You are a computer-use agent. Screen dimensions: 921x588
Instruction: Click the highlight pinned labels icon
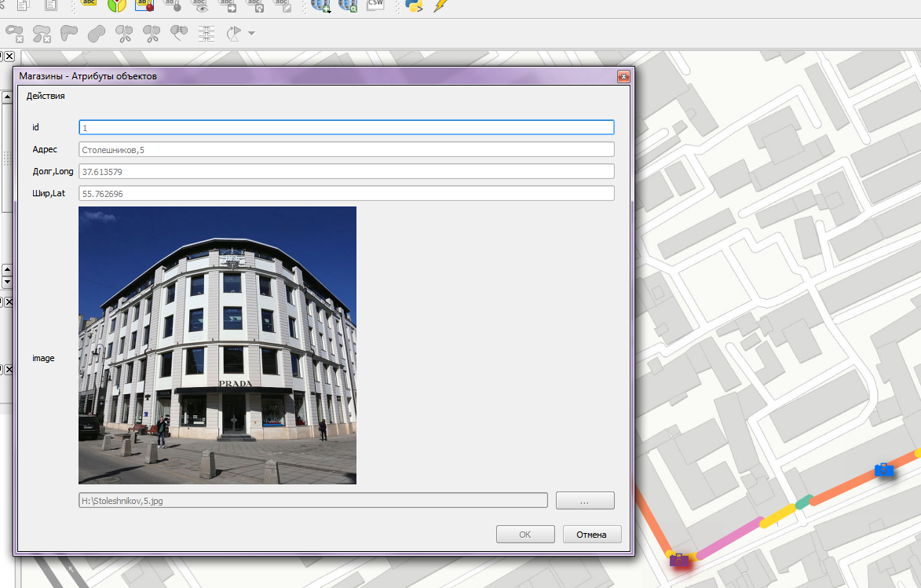pos(144,5)
